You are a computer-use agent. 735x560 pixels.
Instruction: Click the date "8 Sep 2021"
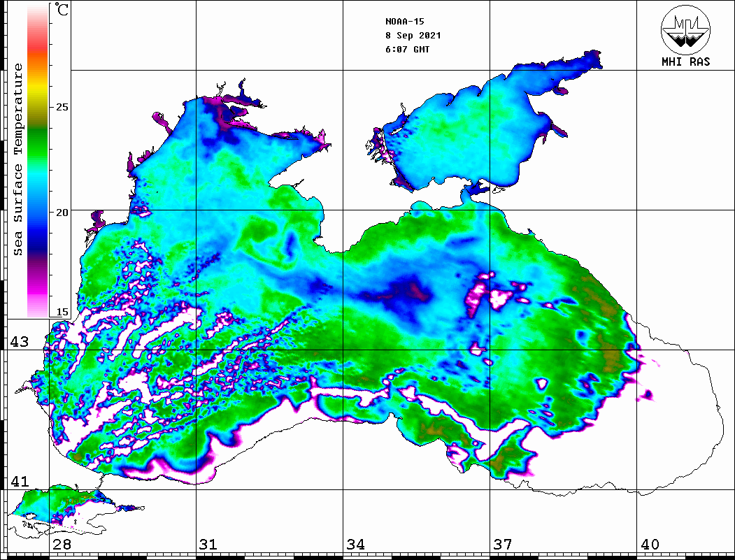413,36
